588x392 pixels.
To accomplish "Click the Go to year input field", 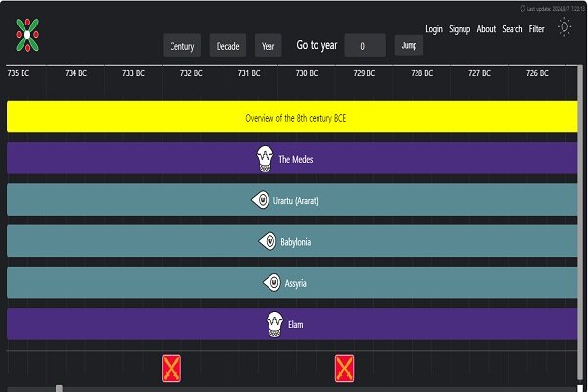I will click(x=365, y=46).
